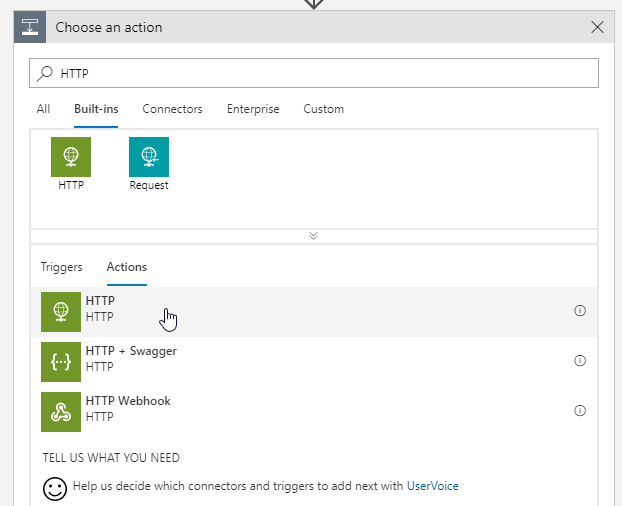Switch to the Connectors tab
Viewport: 622px width, 506px height.
172,109
